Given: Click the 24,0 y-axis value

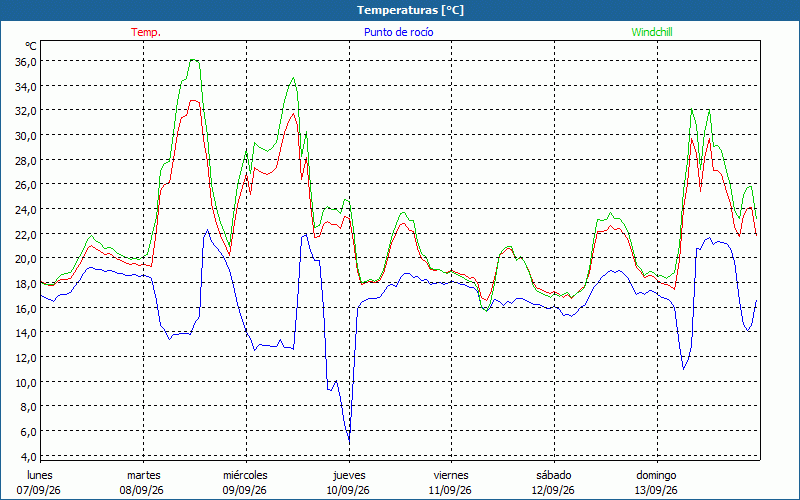Looking at the screenshot, I should (26, 210).
